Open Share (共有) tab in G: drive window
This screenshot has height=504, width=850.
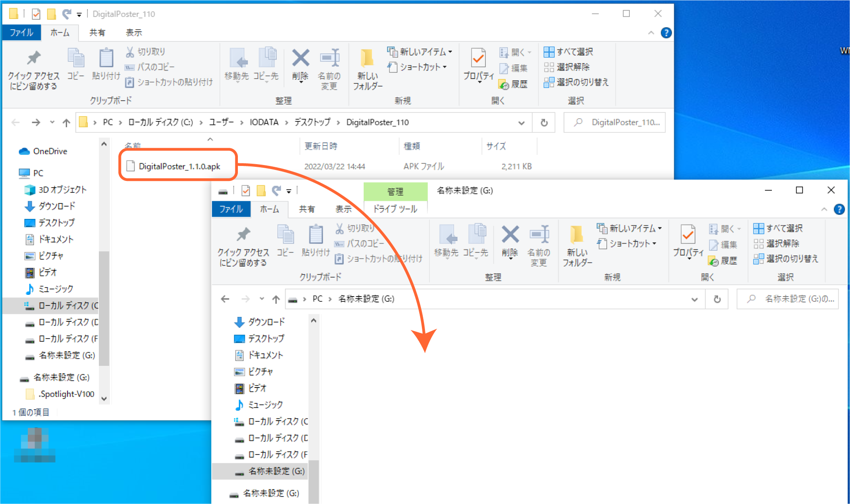click(307, 209)
